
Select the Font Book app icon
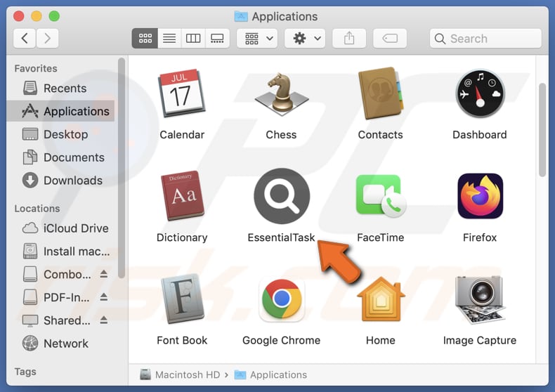pos(182,299)
